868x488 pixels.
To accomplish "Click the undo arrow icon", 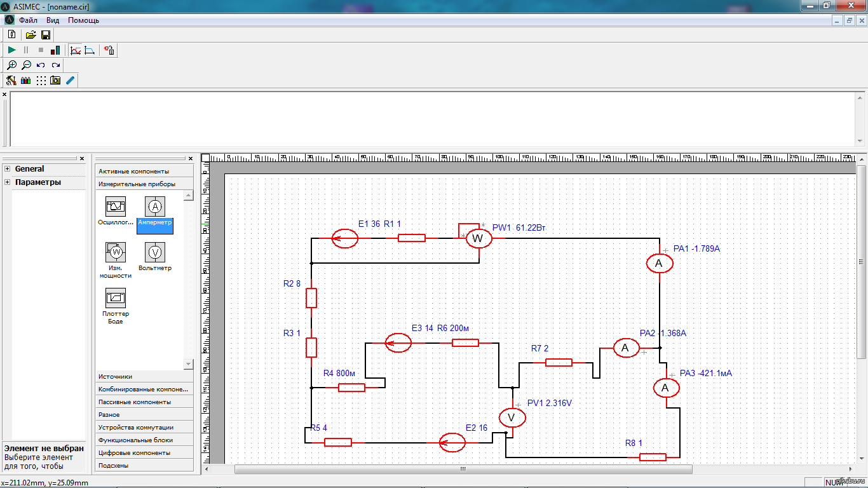I will tap(41, 65).
